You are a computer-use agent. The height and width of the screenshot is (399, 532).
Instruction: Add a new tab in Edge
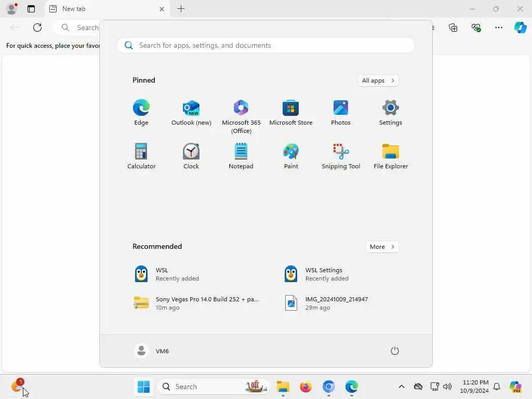(x=181, y=9)
